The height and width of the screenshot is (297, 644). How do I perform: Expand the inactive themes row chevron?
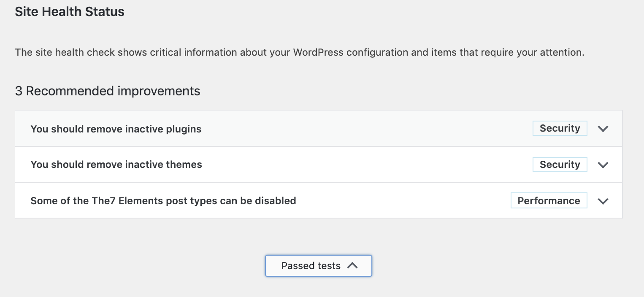point(603,165)
